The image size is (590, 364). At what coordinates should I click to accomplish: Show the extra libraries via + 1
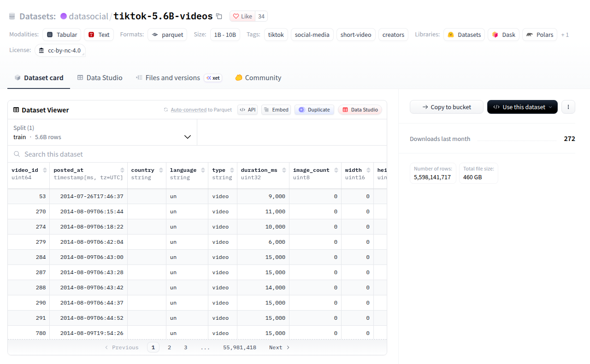[565, 35]
